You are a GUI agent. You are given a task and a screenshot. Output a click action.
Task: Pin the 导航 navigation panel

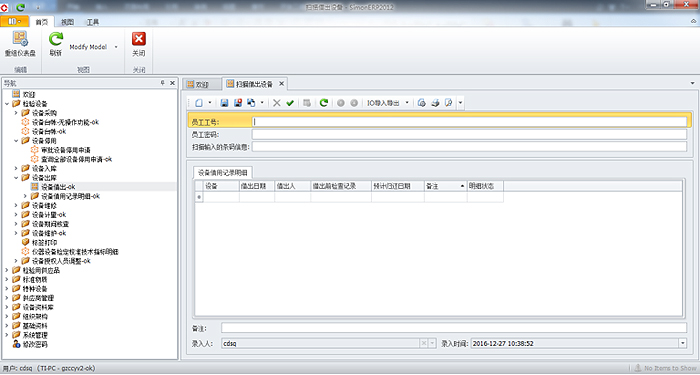tap(162, 83)
